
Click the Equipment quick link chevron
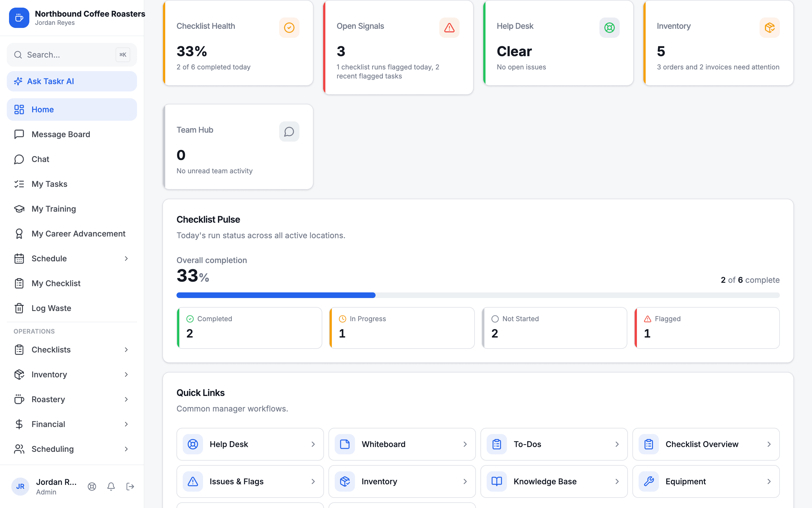point(769,481)
